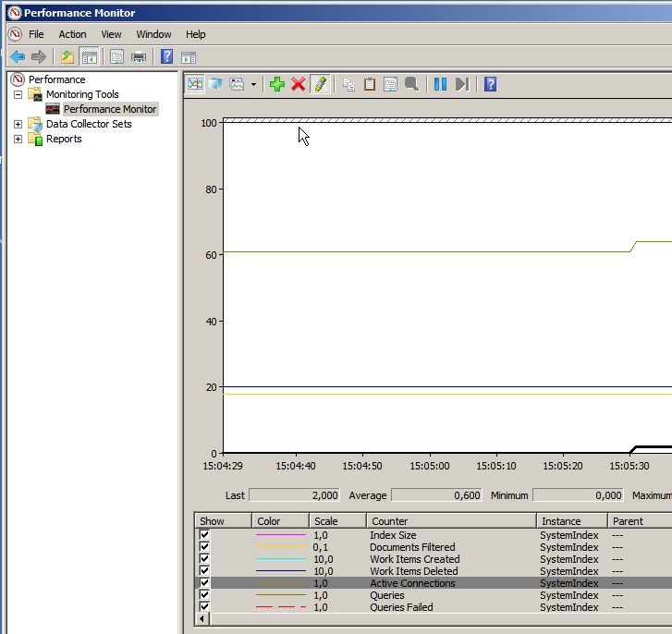Viewport: 672px width, 634px height.
Task: Expand the Data Collector Sets node
Action: pyautogui.click(x=18, y=124)
